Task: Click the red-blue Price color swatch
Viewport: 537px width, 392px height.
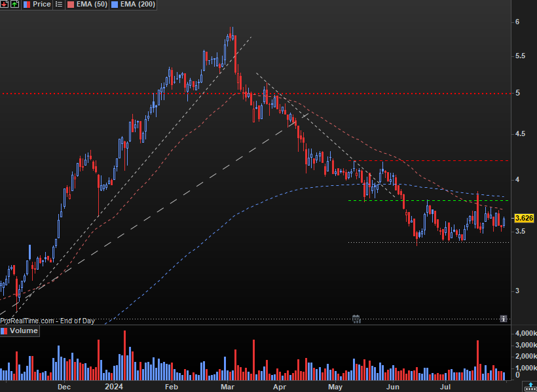Action: (x=26, y=5)
